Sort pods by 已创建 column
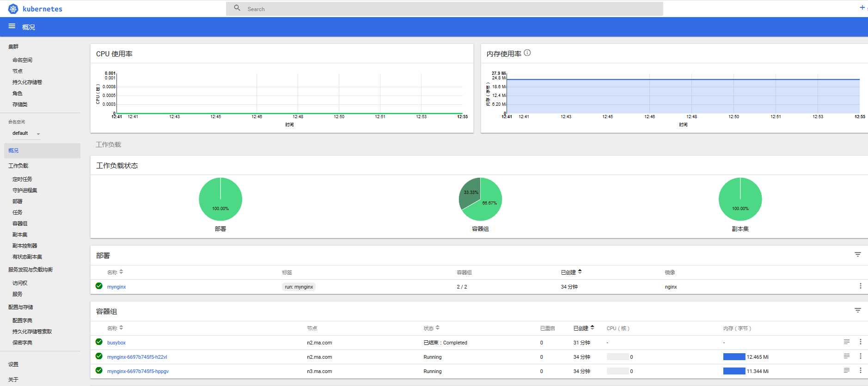This screenshot has width=868, height=386. (584, 328)
